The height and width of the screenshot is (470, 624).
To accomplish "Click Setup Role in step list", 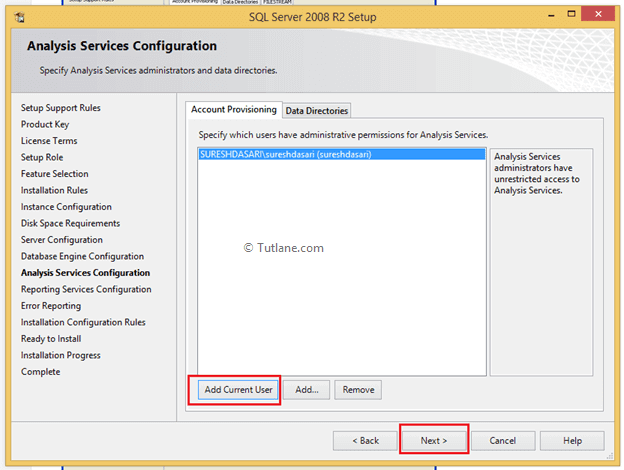I will (x=42, y=157).
